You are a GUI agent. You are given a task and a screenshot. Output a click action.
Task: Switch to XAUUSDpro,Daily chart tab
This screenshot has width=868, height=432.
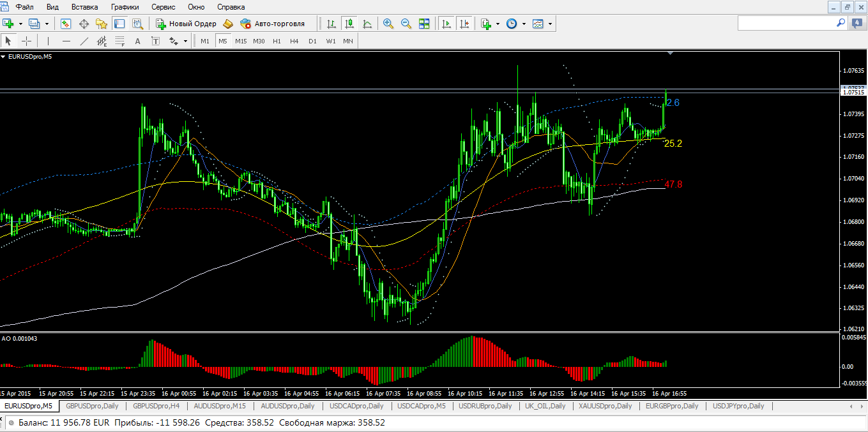click(x=605, y=406)
